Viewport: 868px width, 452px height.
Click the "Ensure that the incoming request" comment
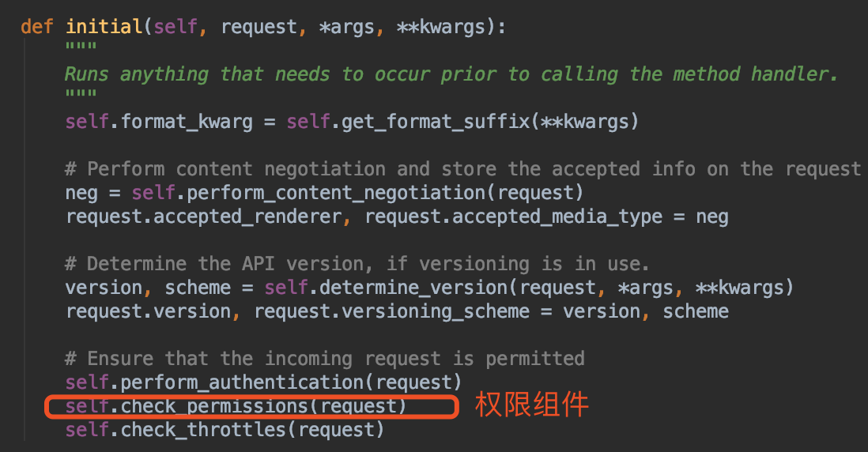pyautogui.click(x=325, y=358)
